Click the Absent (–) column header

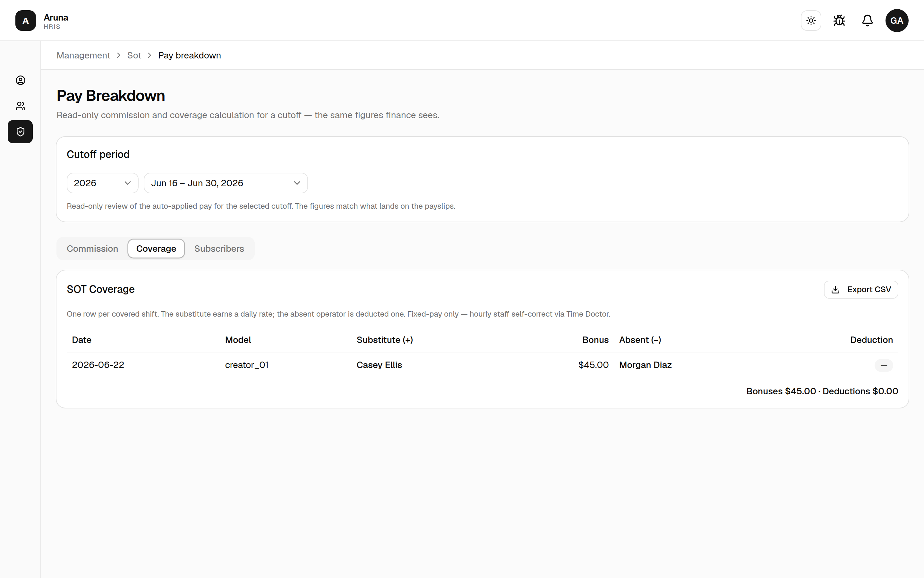[x=640, y=340]
